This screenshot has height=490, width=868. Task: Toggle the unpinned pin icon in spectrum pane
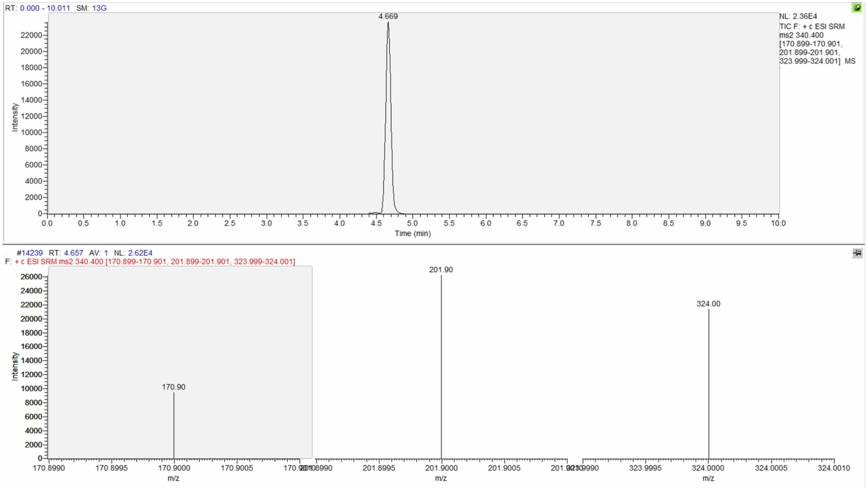pyautogui.click(x=857, y=253)
